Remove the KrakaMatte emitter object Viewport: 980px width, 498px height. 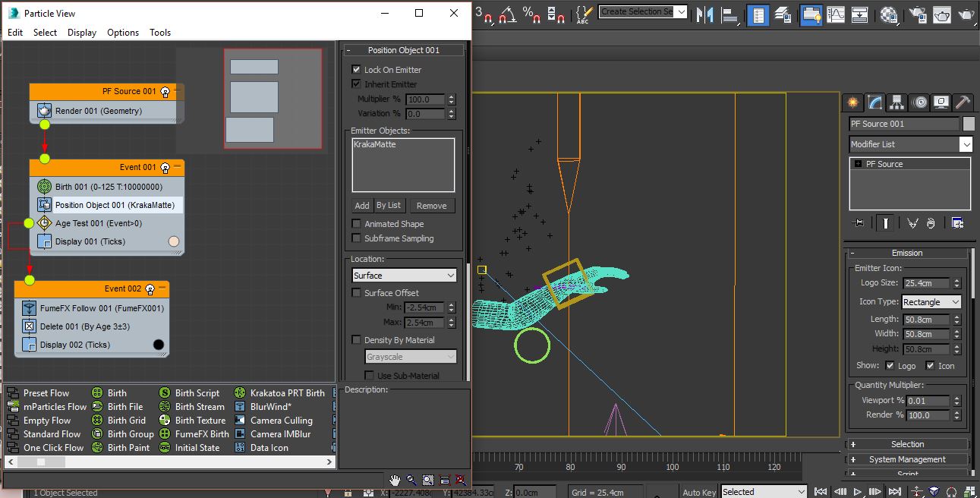432,205
